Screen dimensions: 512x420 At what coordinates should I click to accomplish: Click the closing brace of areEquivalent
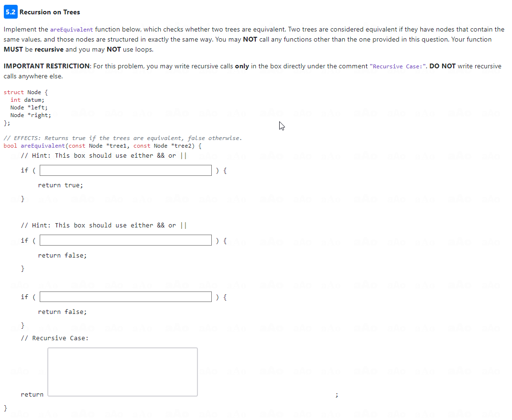pos(5,408)
